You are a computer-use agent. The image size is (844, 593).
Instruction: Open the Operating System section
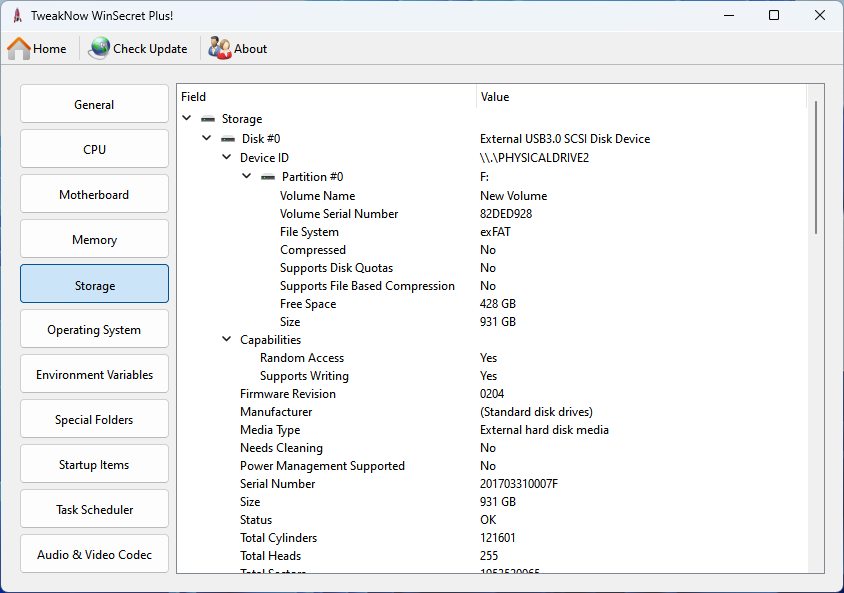coord(94,329)
